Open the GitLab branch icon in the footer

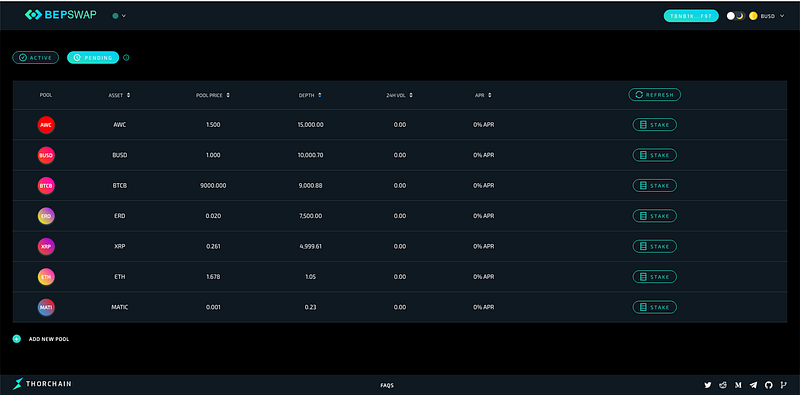pyautogui.click(x=783, y=385)
